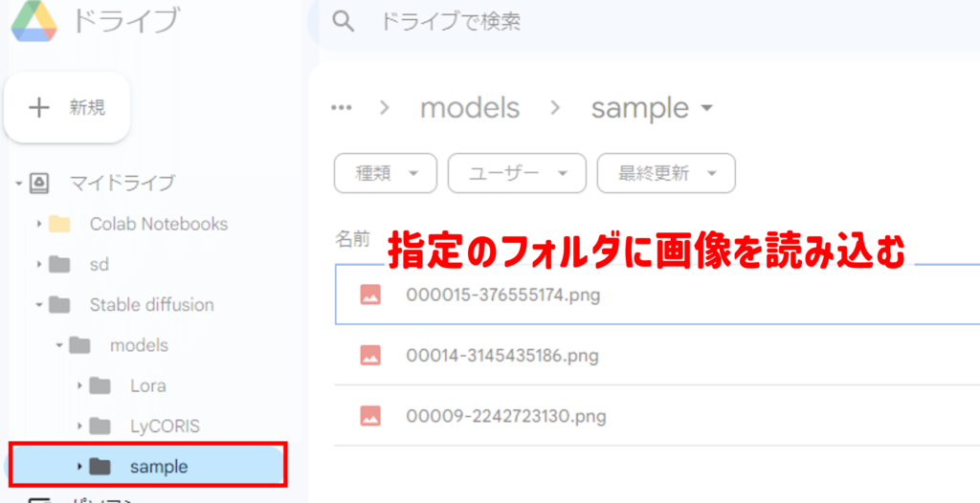The width and height of the screenshot is (980, 503).
Task: Go to models in the breadcrumb
Action: click(x=470, y=108)
